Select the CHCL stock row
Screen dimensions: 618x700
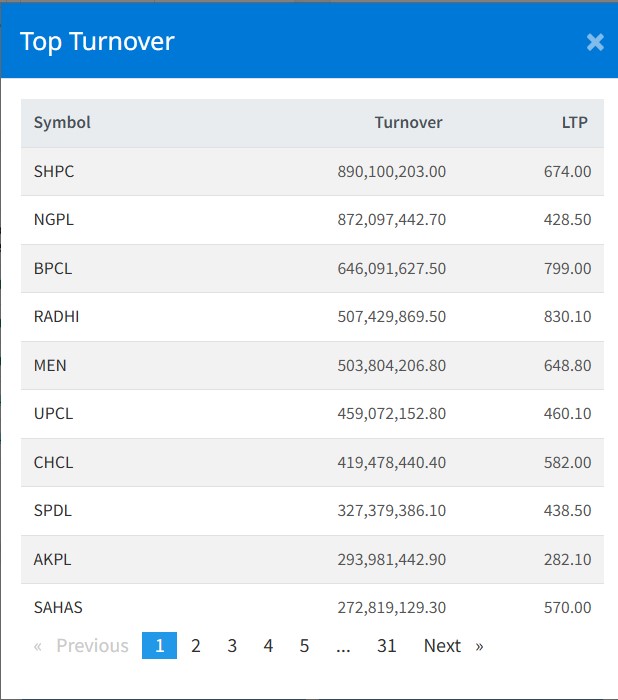pos(53,463)
